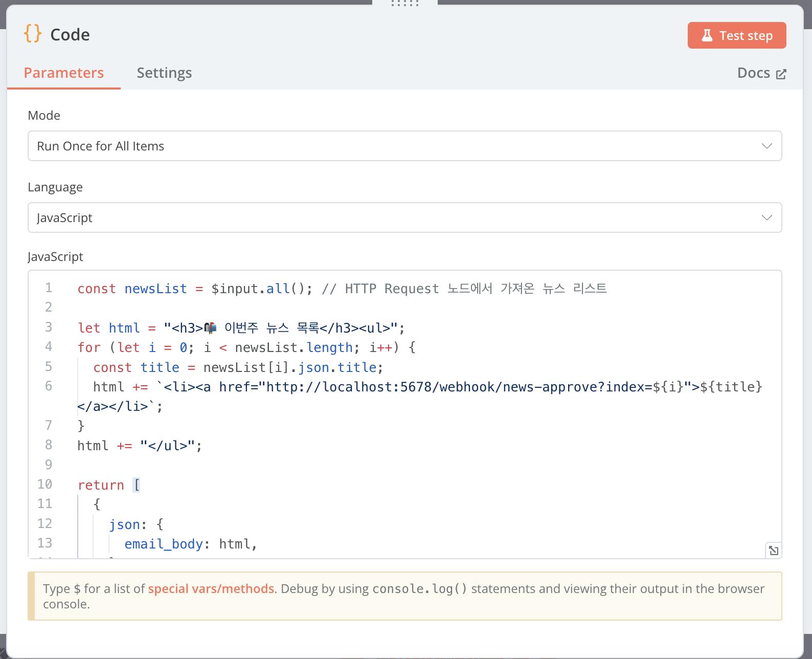Screen dimensions: 812x659
Task: Switch to the Settings tab
Action: 164,73
